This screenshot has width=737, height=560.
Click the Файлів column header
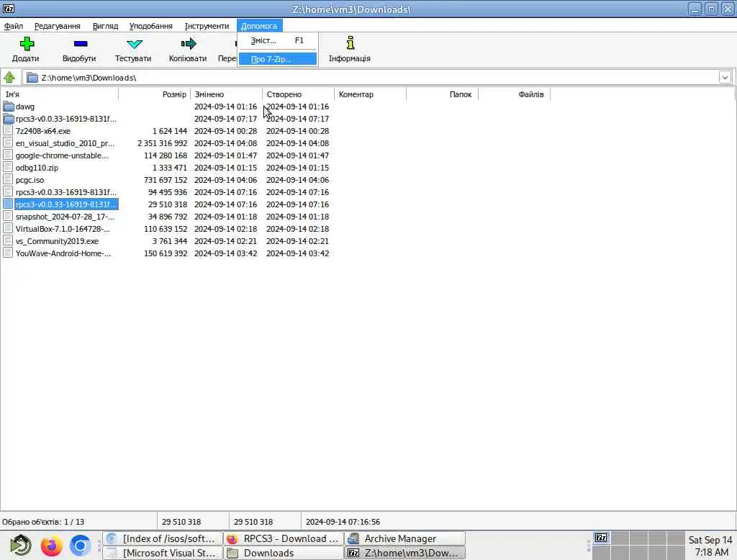514,94
